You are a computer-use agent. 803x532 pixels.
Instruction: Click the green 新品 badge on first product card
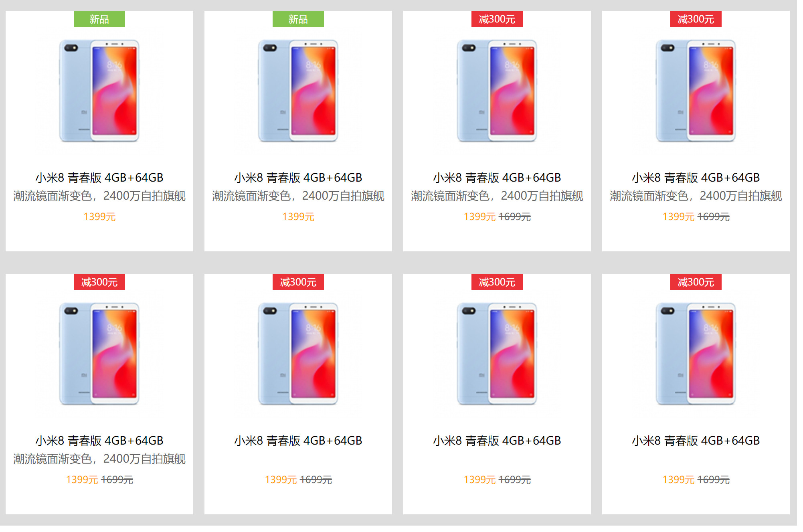99,19
